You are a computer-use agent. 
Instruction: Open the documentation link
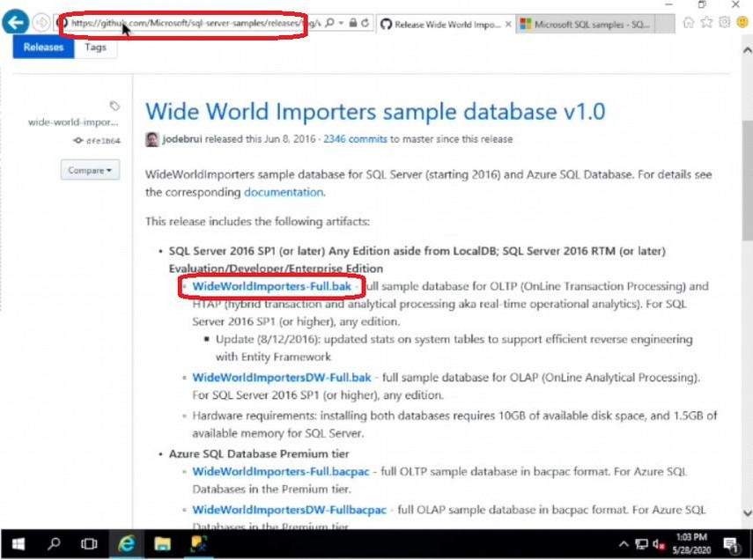click(x=283, y=192)
